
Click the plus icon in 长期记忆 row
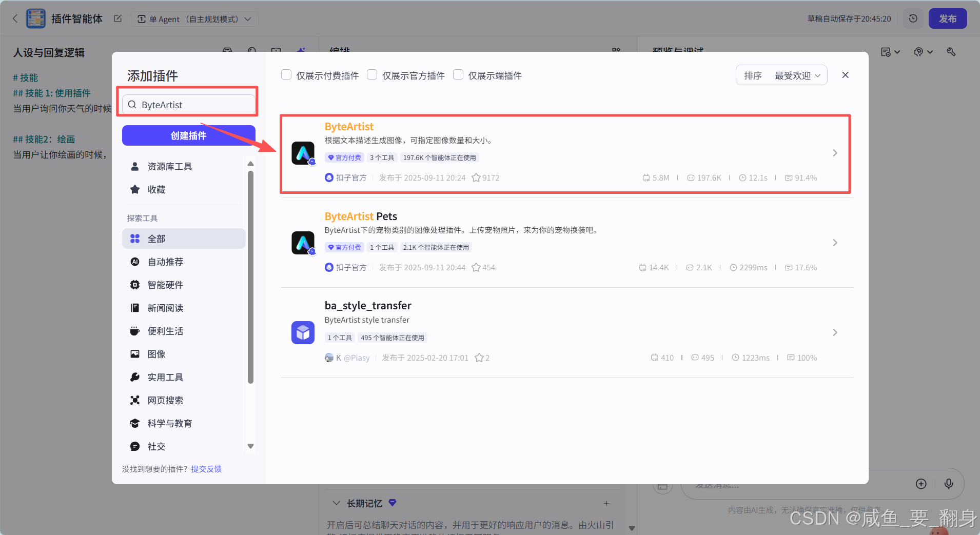point(606,503)
